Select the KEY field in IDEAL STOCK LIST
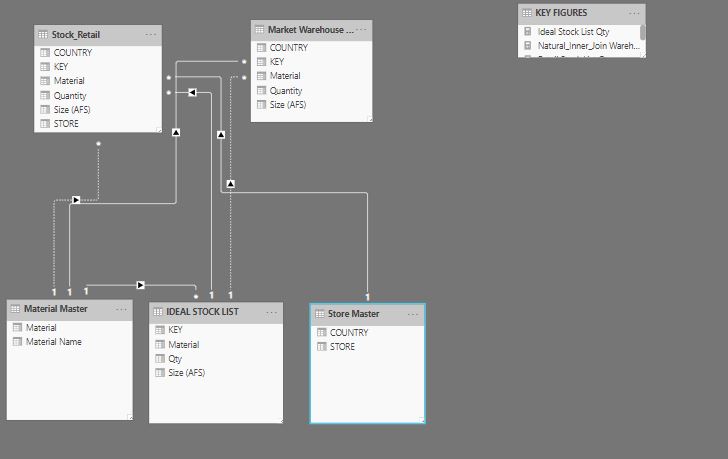The height and width of the screenshot is (459, 728). pos(216,330)
